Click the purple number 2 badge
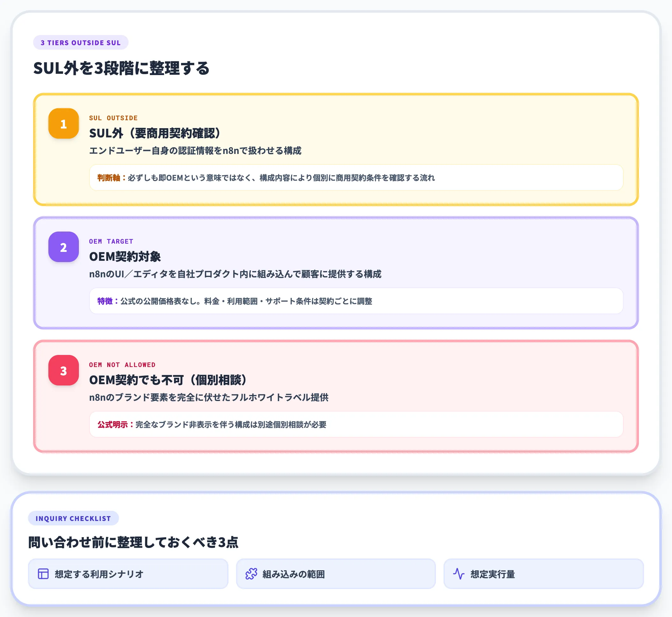Image resolution: width=672 pixels, height=617 pixels. [63, 247]
